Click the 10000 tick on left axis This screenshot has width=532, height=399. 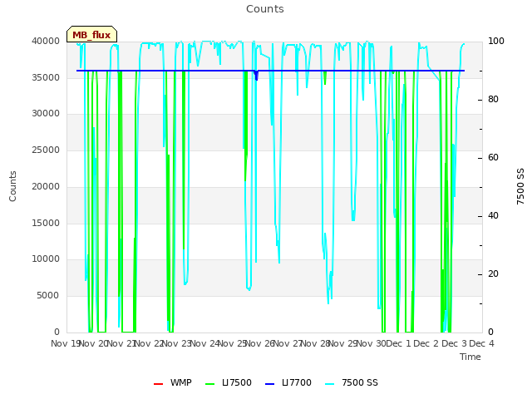(46, 259)
